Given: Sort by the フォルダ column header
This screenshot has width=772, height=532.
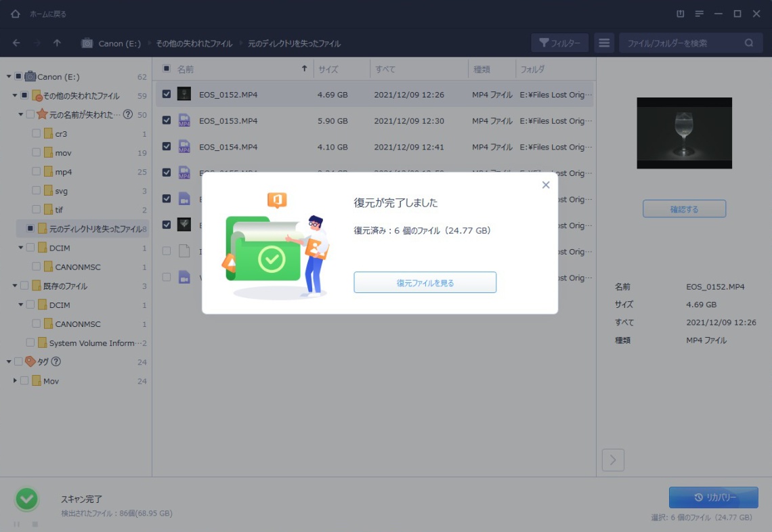Looking at the screenshot, I should coord(532,70).
